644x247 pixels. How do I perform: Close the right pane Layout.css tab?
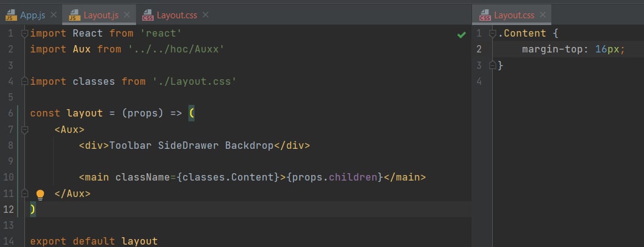coord(541,15)
